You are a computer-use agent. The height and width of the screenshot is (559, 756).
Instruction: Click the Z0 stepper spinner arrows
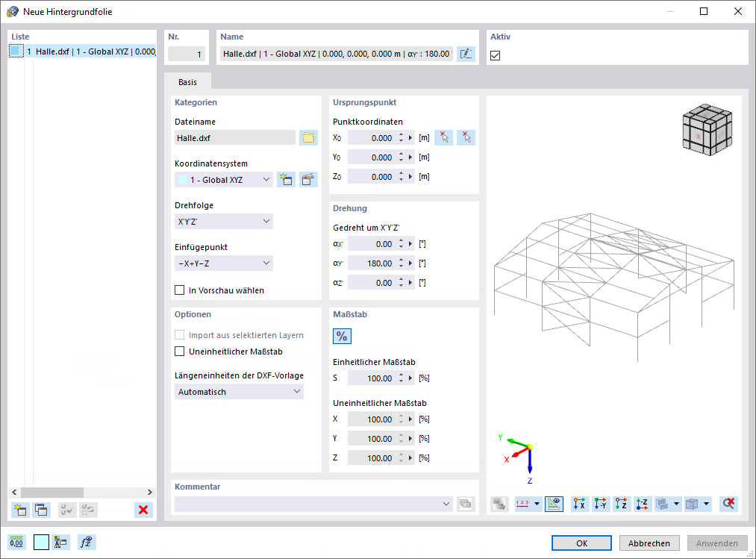402,177
